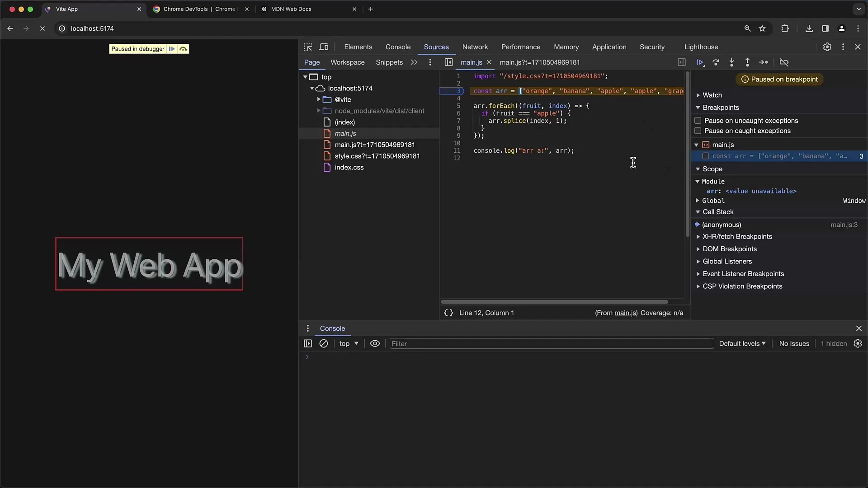This screenshot has width=868, height=488.
Task: Hide the debugger sidebar icon
Action: [x=682, y=62]
